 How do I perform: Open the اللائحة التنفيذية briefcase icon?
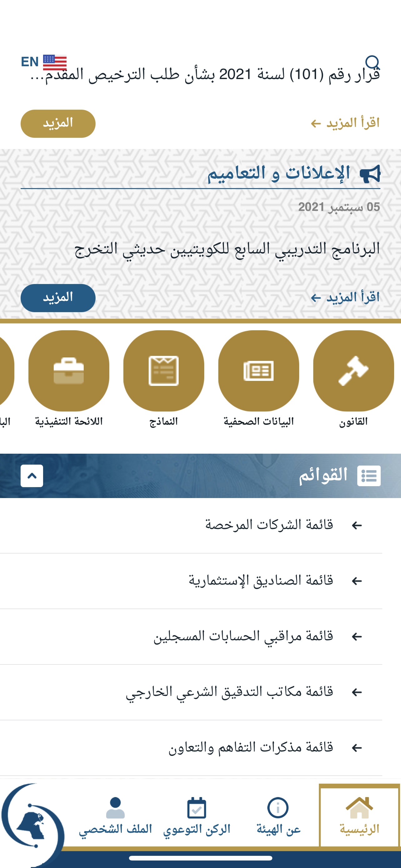[69, 371]
